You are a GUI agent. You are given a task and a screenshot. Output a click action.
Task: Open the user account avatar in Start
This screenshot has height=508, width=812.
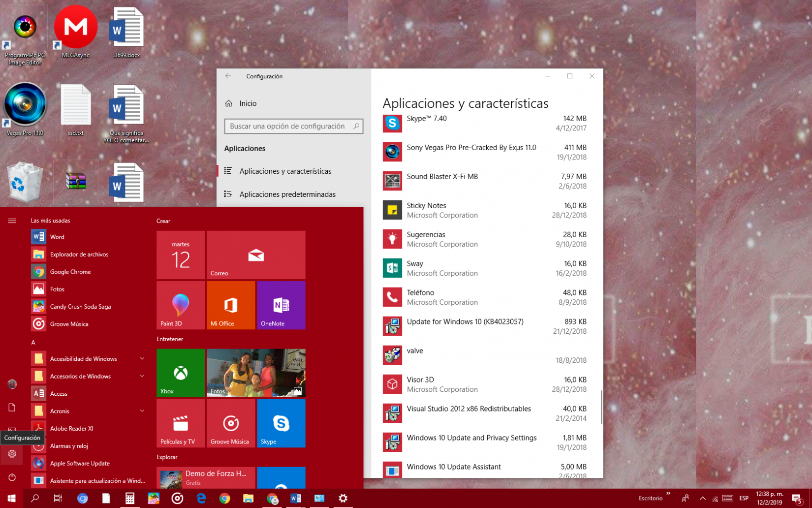coord(12,384)
